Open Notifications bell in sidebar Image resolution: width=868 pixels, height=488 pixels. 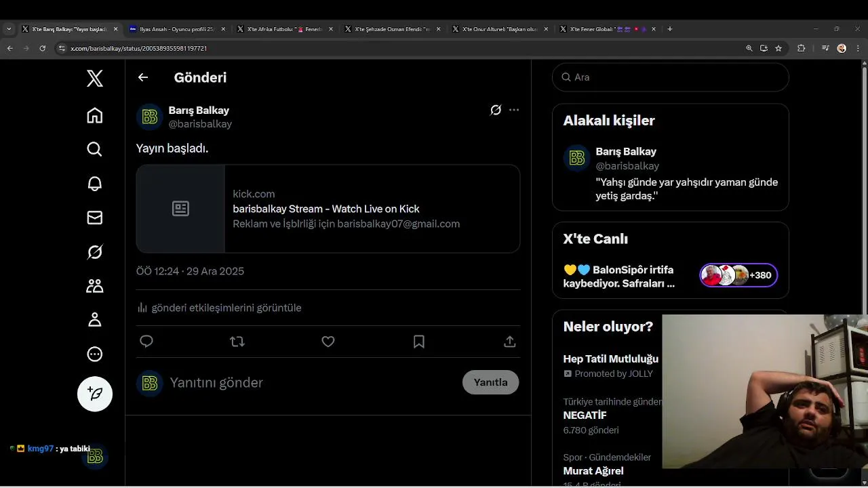click(95, 184)
